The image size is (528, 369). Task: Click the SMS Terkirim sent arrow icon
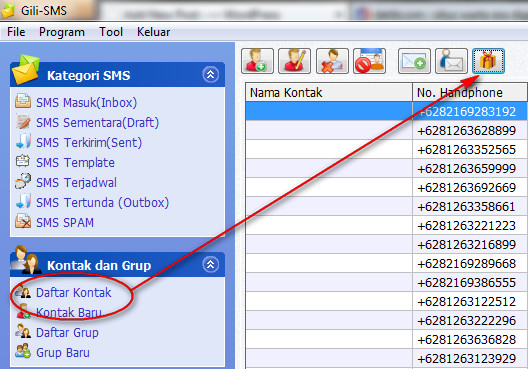coord(23,141)
